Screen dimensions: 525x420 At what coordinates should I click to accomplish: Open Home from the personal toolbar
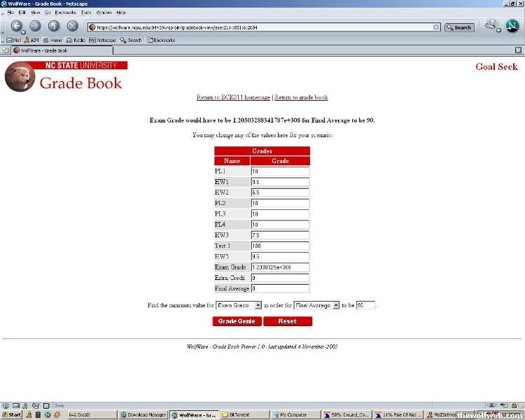(x=53, y=40)
